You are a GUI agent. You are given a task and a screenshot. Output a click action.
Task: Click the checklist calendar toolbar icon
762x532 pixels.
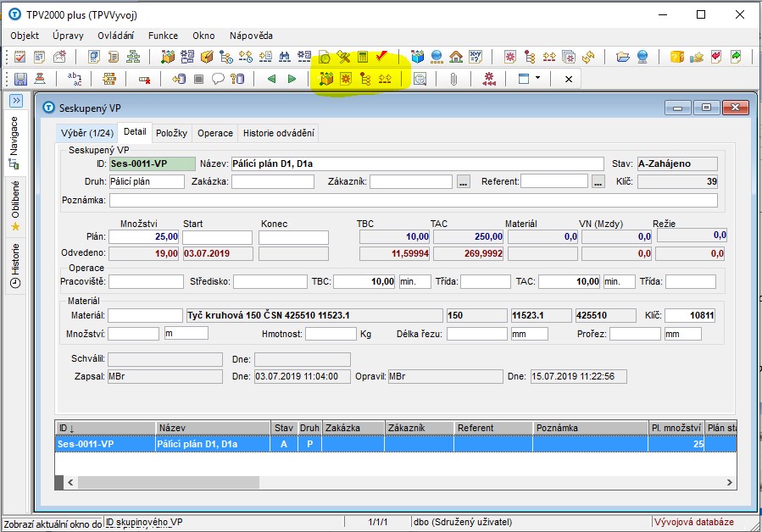[x=20, y=57]
